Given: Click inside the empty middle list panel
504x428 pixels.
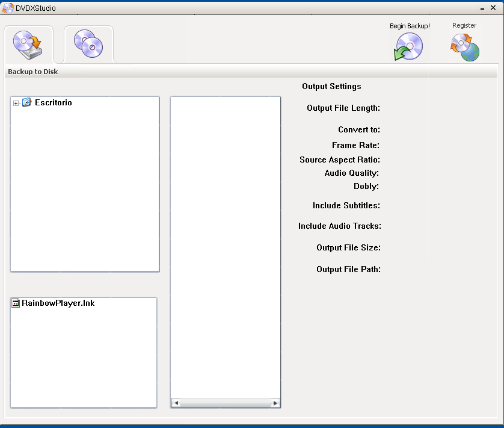Looking at the screenshot, I should 226,247.
